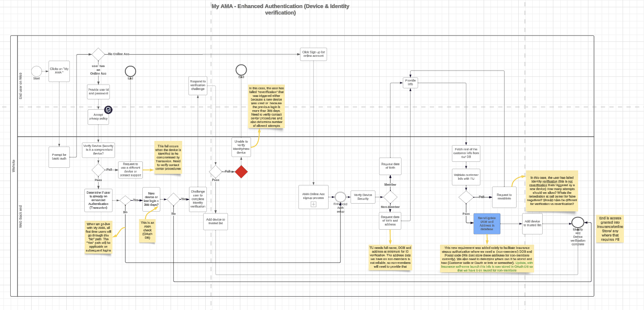Select the "Website" pool label
The image size is (644, 310).
tap(14, 166)
